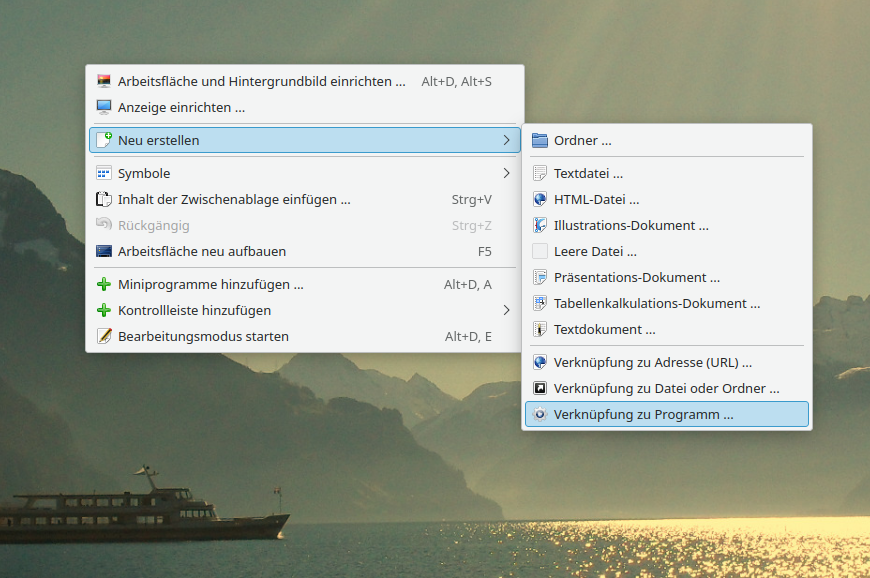Click the monitor icon next to Anzeige einrichten
Image resolution: width=870 pixels, height=578 pixels.
tap(104, 107)
